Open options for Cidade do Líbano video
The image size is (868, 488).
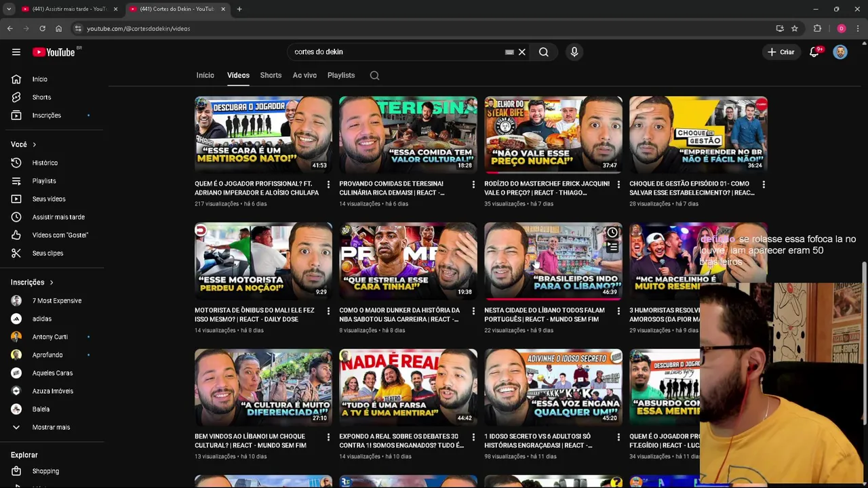point(618,311)
